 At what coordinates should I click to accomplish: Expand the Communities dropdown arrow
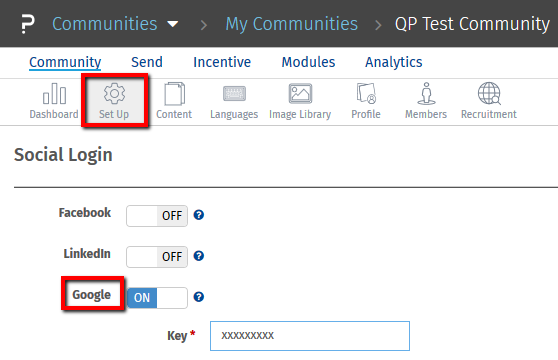click(x=173, y=25)
